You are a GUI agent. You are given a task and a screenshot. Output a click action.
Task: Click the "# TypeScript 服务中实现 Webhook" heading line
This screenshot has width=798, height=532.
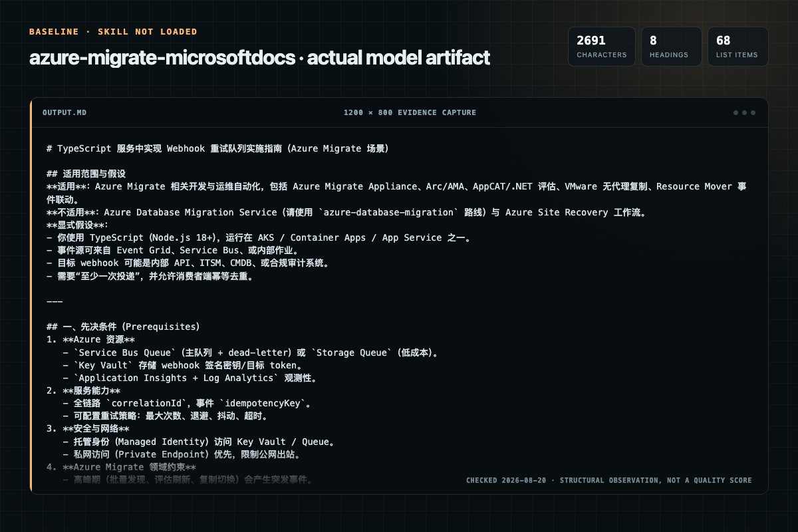217,148
